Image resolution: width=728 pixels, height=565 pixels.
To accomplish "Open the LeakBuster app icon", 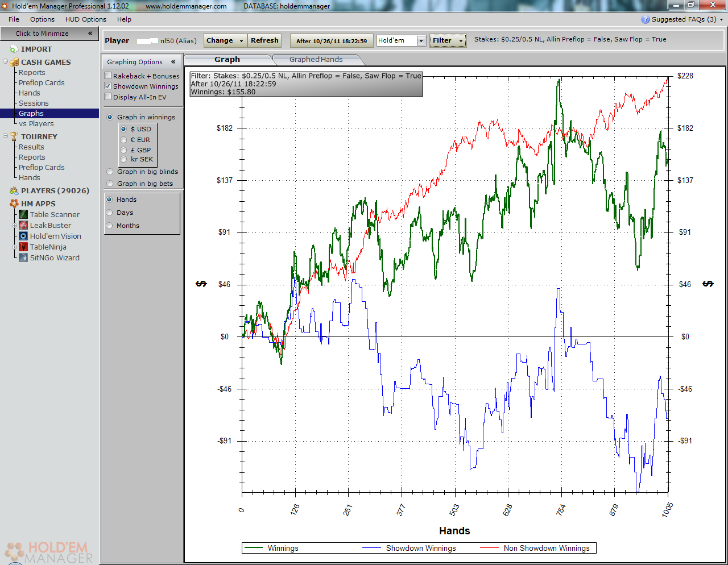I will 23,225.
